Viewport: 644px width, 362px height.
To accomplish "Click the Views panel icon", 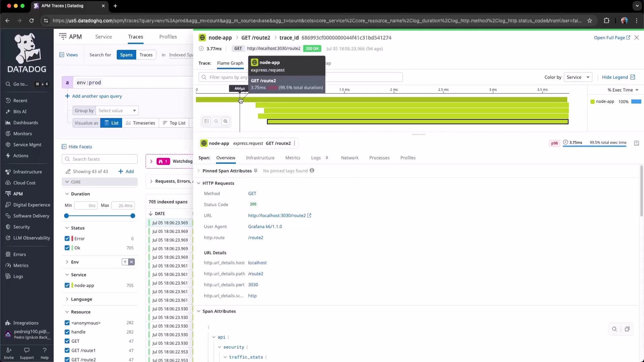I will tap(62, 55).
